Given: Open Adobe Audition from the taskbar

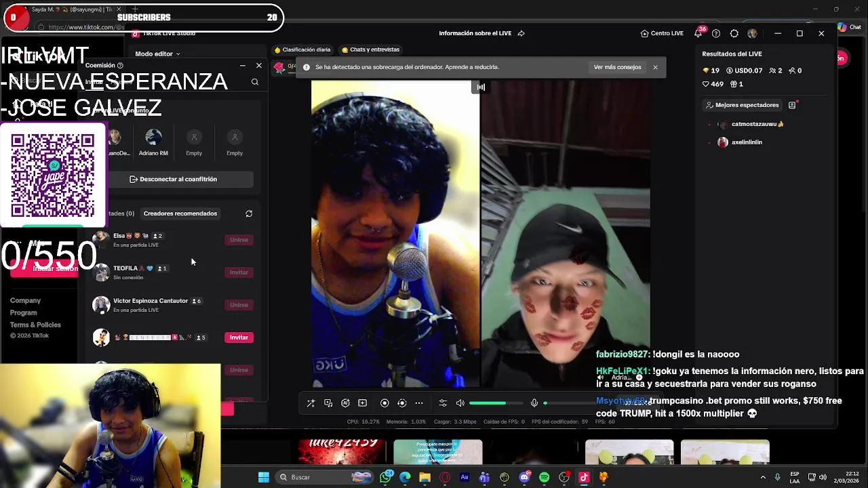Looking at the screenshot, I should click(x=465, y=477).
